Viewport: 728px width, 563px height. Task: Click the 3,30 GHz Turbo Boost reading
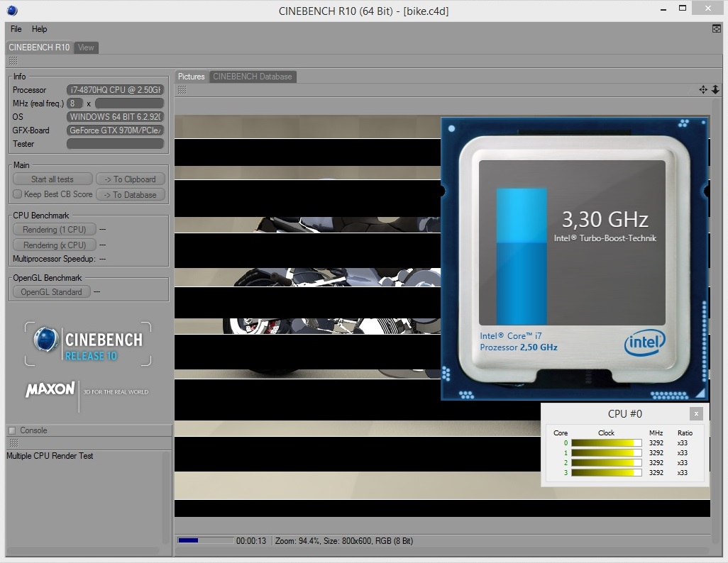(605, 220)
